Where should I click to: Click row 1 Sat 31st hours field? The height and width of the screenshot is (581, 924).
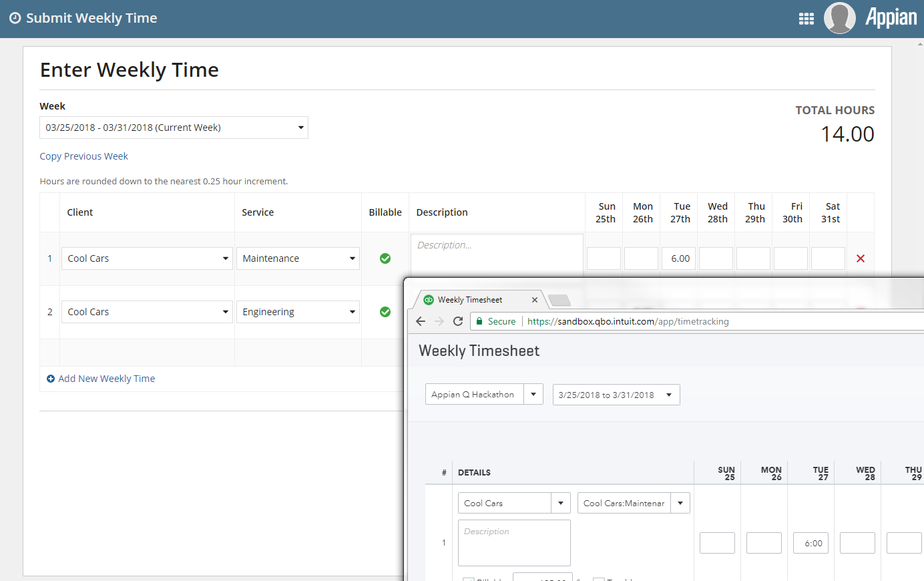tap(828, 258)
